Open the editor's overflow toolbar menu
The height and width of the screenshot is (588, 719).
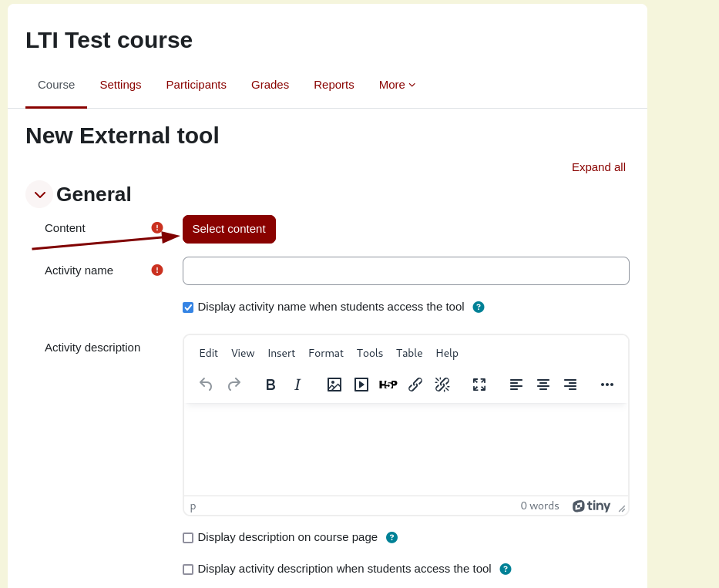pyautogui.click(x=607, y=385)
